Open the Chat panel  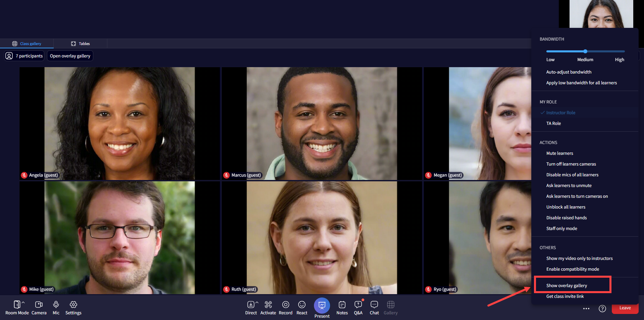[x=374, y=308]
